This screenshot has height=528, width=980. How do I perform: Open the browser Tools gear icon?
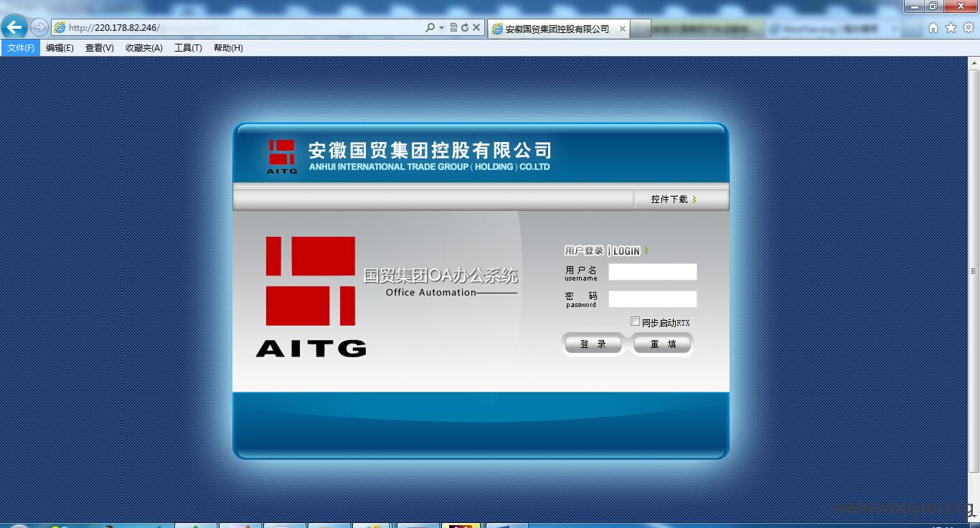point(968,27)
